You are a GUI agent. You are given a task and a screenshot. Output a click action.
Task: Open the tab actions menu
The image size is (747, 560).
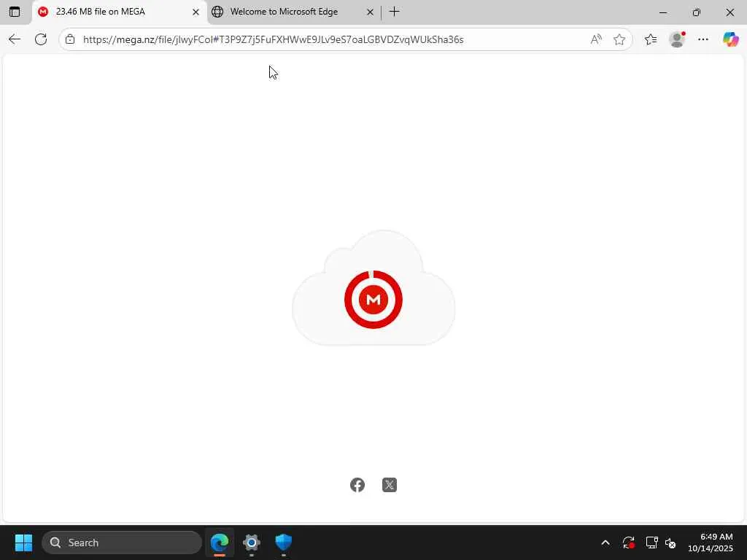[x=15, y=12]
